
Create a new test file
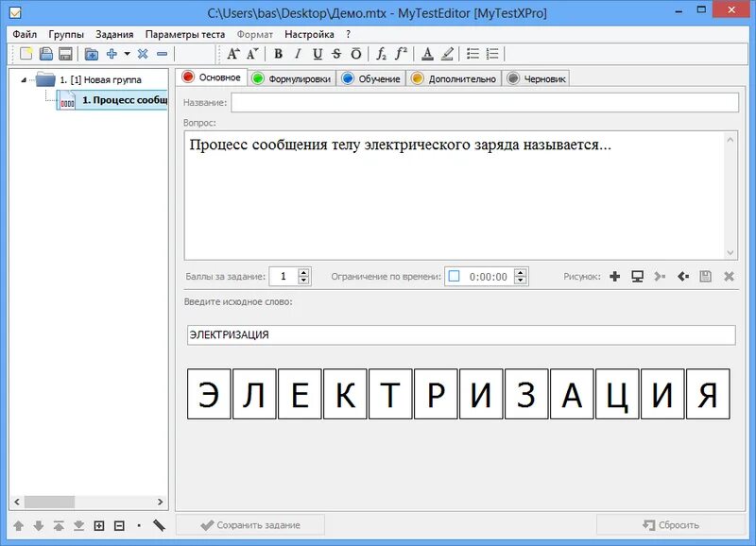pyautogui.click(x=26, y=54)
